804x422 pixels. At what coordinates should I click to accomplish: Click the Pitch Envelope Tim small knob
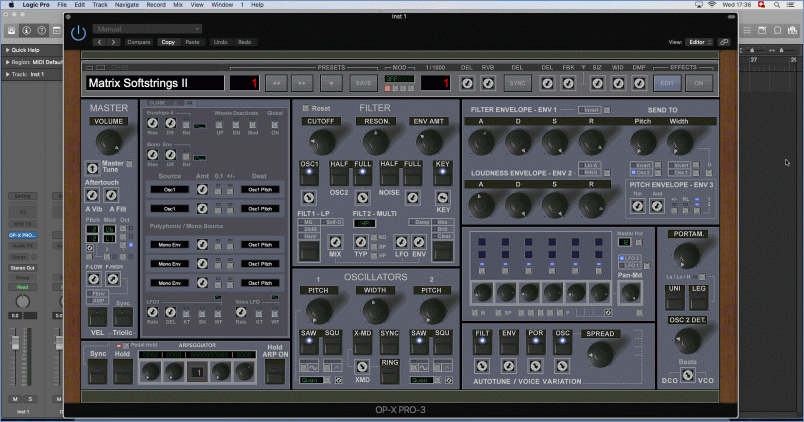[638, 206]
